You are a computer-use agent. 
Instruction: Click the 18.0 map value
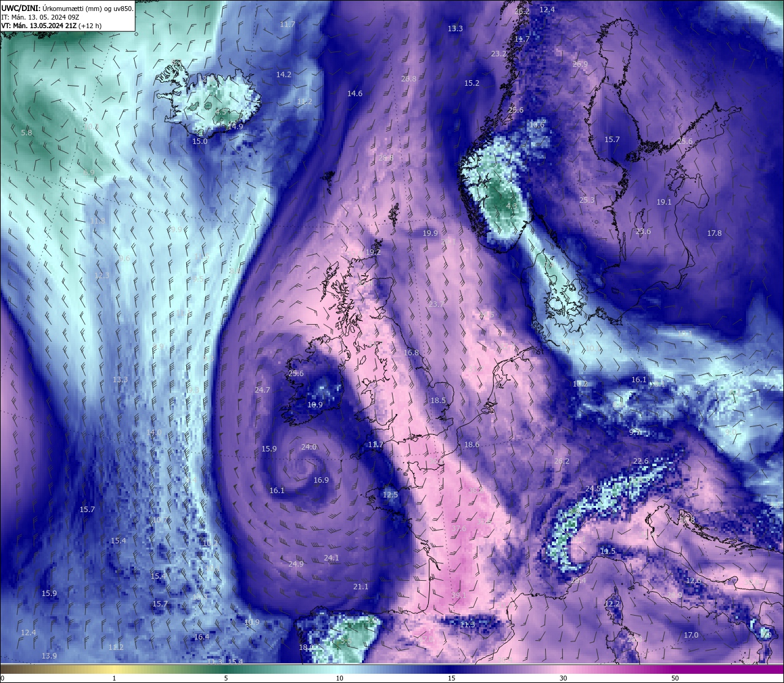pos(306,647)
